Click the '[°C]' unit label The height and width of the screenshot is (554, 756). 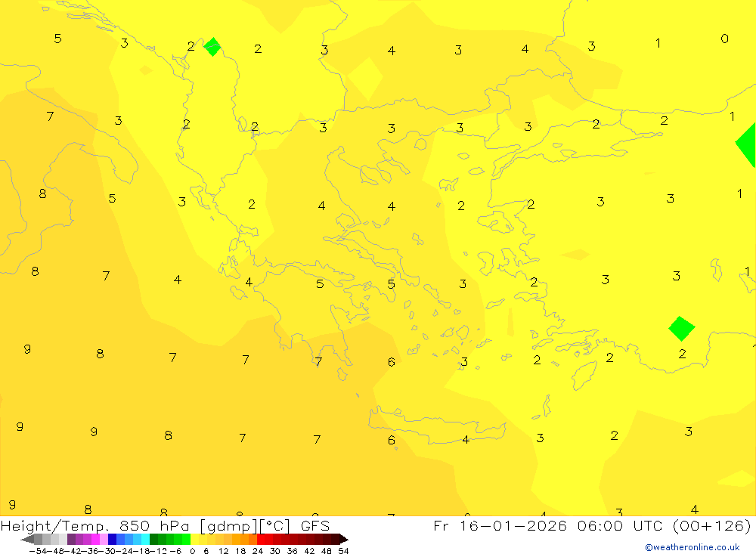(x=275, y=526)
